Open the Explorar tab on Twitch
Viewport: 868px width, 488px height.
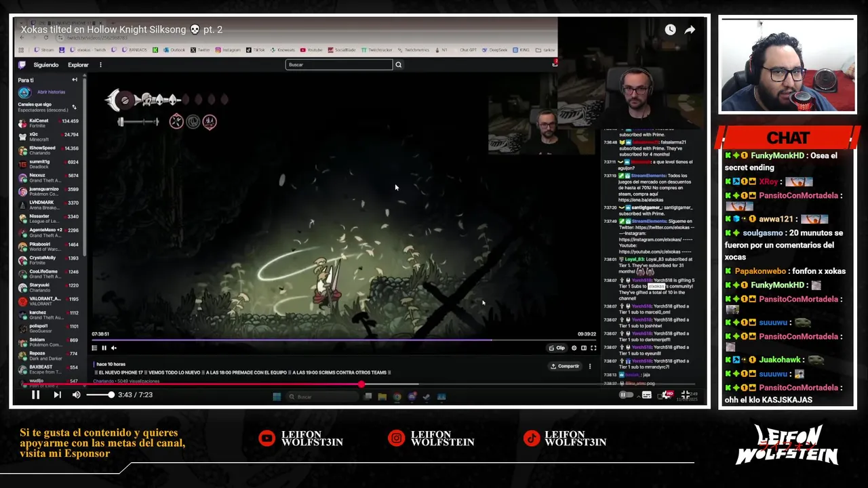[78, 65]
